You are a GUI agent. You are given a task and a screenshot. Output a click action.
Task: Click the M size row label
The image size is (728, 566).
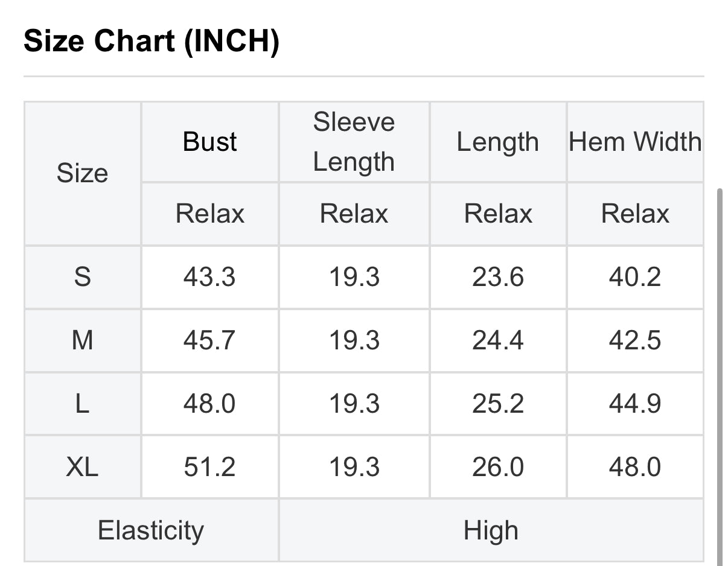[x=82, y=340]
